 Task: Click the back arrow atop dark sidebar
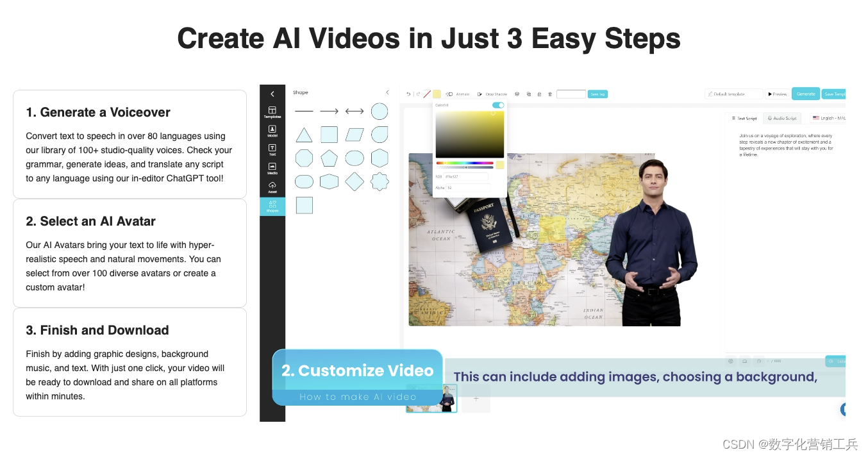(272, 94)
